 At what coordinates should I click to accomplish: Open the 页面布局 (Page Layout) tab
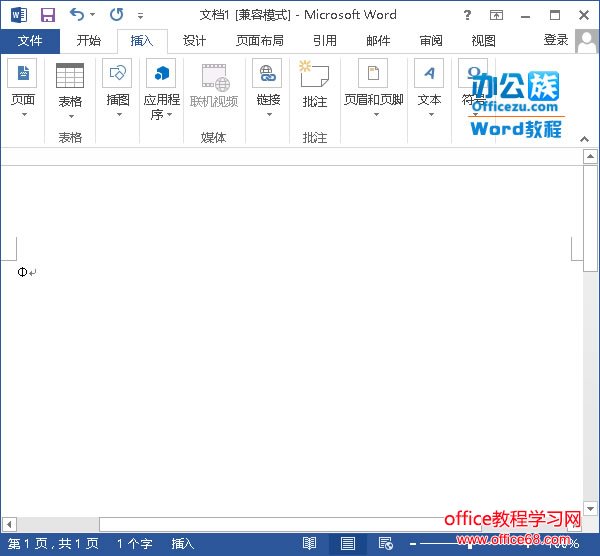click(x=260, y=41)
